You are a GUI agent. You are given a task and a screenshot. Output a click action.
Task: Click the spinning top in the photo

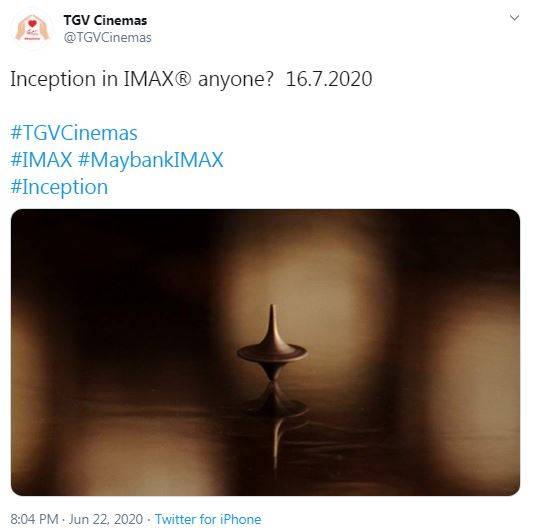tap(272, 343)
